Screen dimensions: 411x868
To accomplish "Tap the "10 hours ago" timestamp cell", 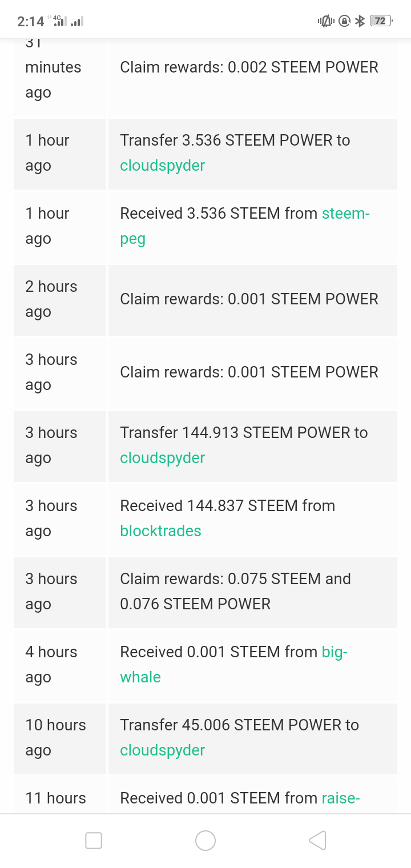I will 55,738.
